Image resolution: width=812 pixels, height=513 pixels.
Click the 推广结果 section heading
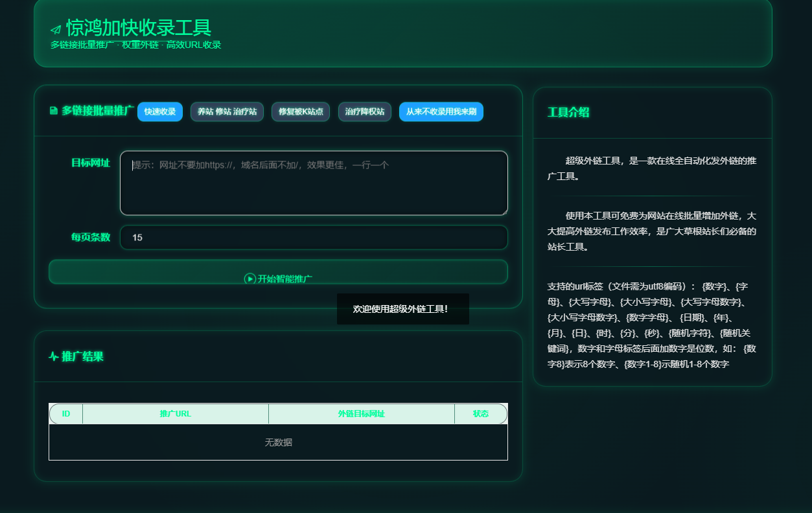(82, 356)
